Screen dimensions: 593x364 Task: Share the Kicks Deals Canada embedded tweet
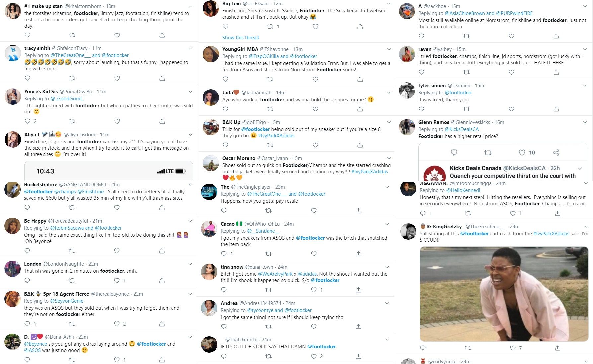(x=556, y=153)
